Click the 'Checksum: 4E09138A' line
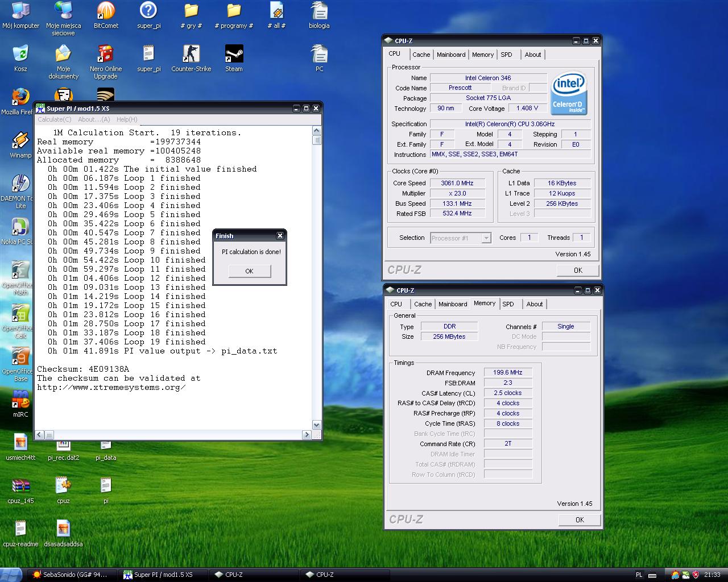Screen dimensions: 728x582 pos(83,369)
